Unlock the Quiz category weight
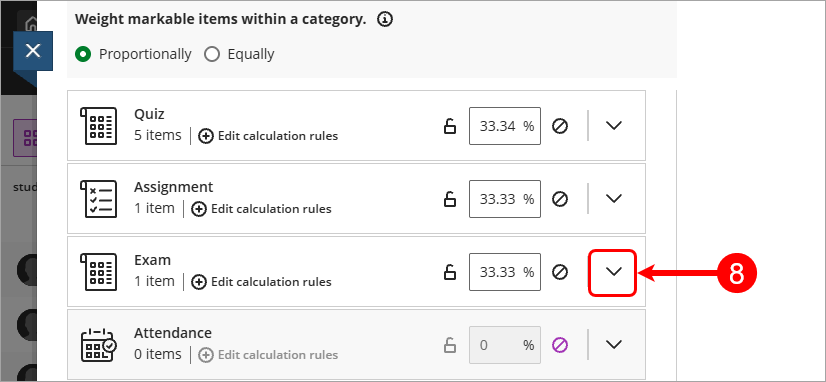This screenshot has width=826, height=382. (449, 126)
